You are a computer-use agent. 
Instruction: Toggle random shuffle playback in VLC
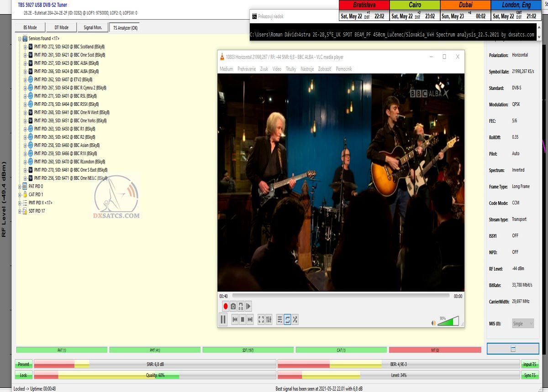point(295,319)
